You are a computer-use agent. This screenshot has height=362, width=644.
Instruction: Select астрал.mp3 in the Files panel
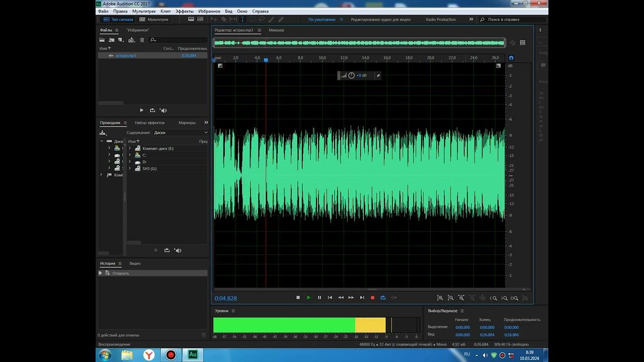click(x=126, y=56)
